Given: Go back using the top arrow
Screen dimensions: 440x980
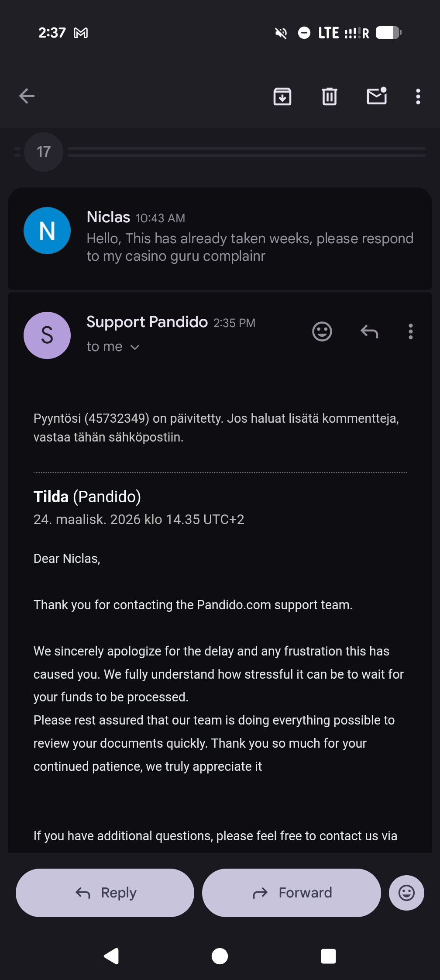Looking at the screenshot, I should tap(27, 96).
